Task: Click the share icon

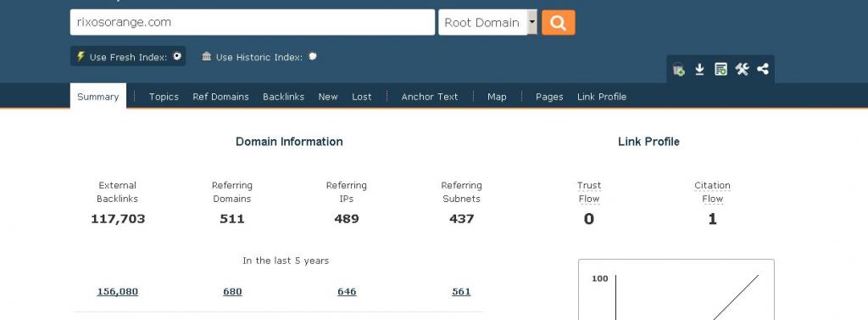Action: tap(763, 70)
